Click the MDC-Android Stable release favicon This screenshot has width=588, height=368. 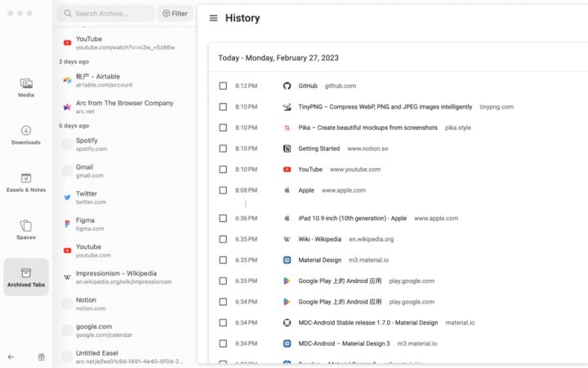[287, 322]
